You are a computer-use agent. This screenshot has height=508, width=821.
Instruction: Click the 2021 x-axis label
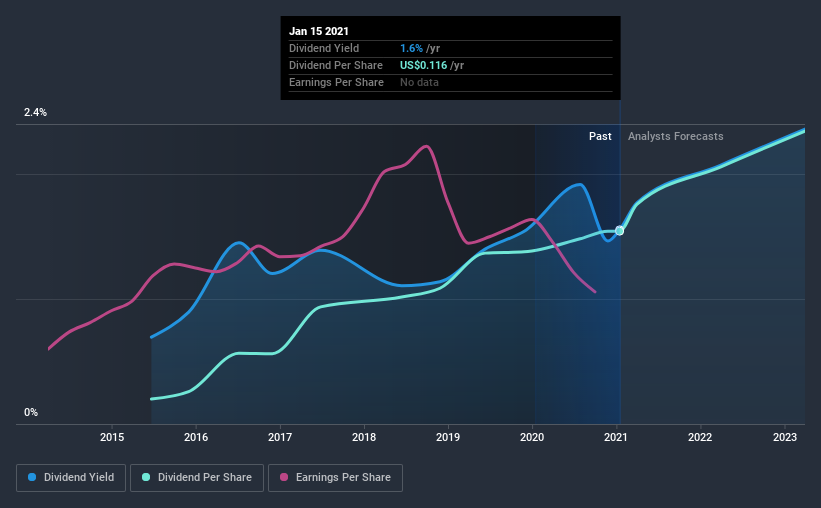[x=616, y=437]
